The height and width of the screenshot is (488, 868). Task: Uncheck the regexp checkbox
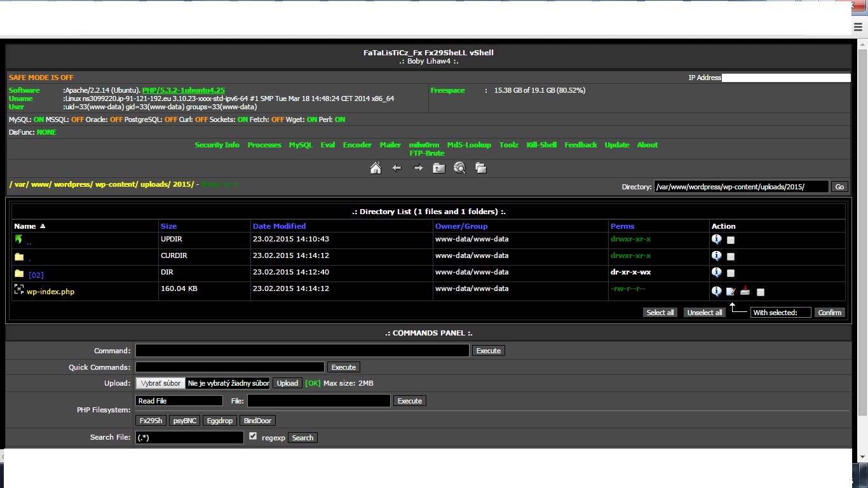pos(253,437)
